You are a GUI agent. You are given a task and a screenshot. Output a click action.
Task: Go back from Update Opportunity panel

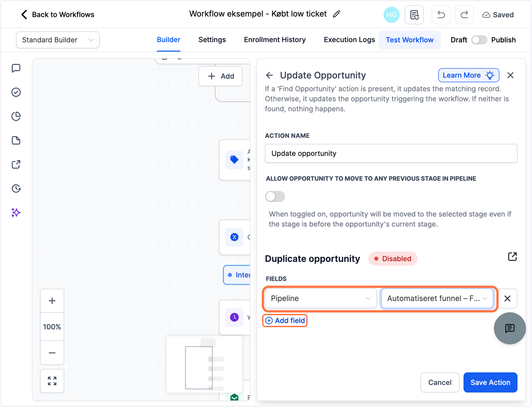pos(270,75)
